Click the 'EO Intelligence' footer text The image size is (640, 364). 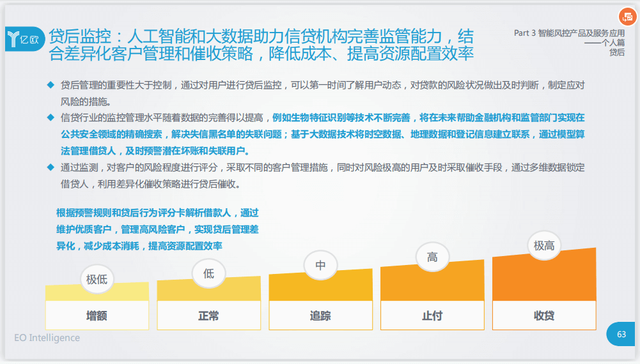(x=47, y=338)
